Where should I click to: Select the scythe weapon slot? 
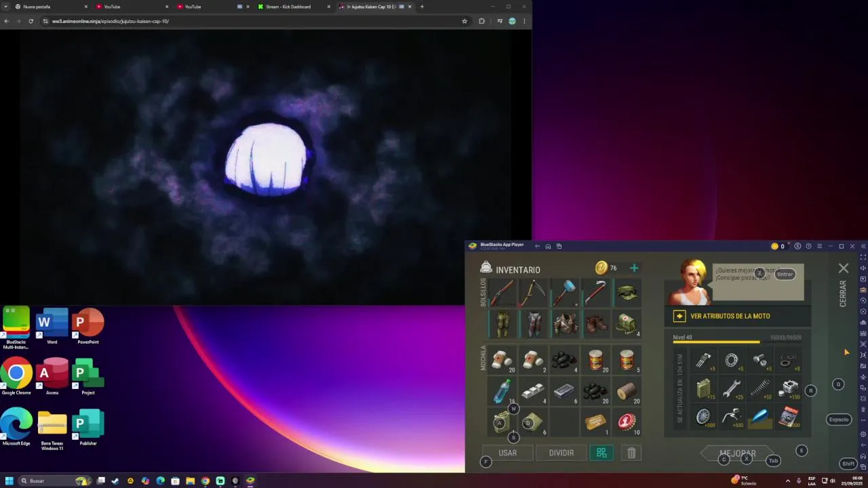point(533,293)
